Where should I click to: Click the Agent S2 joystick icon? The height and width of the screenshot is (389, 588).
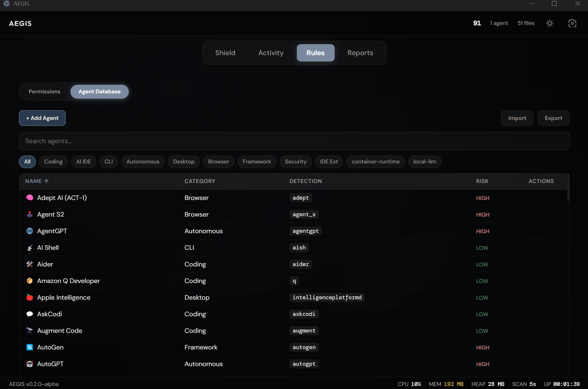[x=30, y=214]
